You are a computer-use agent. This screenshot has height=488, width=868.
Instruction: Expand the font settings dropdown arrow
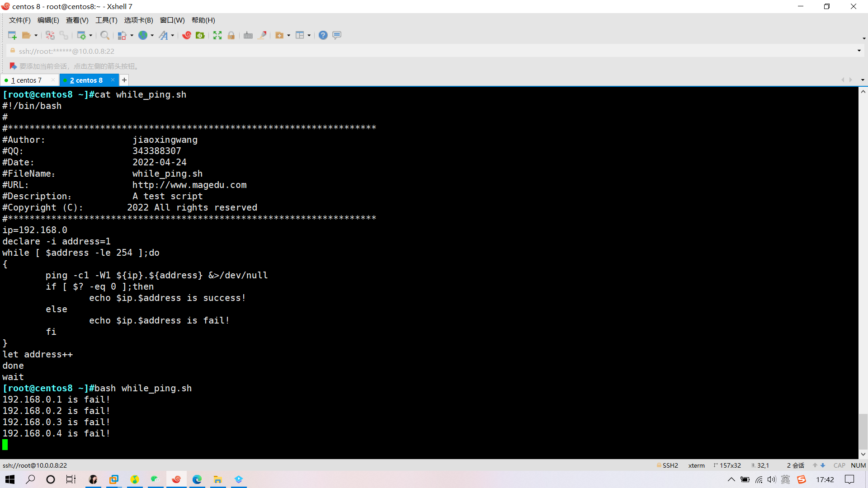coord(173,36)
